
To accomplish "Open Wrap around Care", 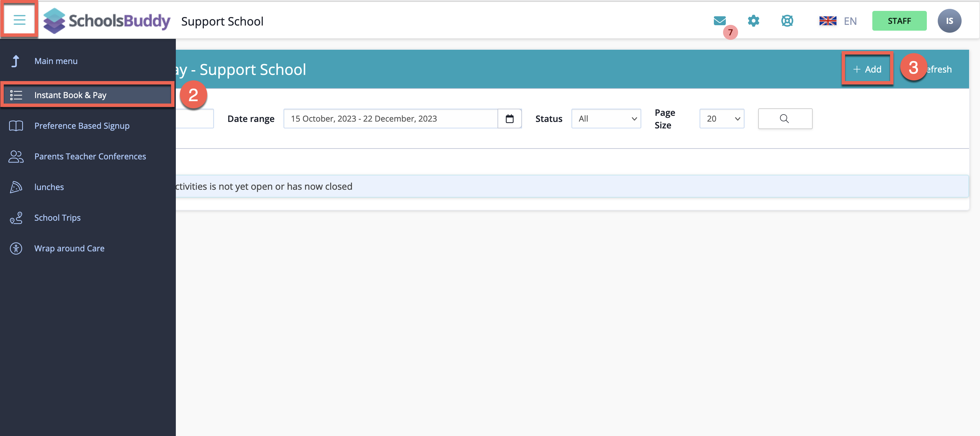I will (69, 248).
